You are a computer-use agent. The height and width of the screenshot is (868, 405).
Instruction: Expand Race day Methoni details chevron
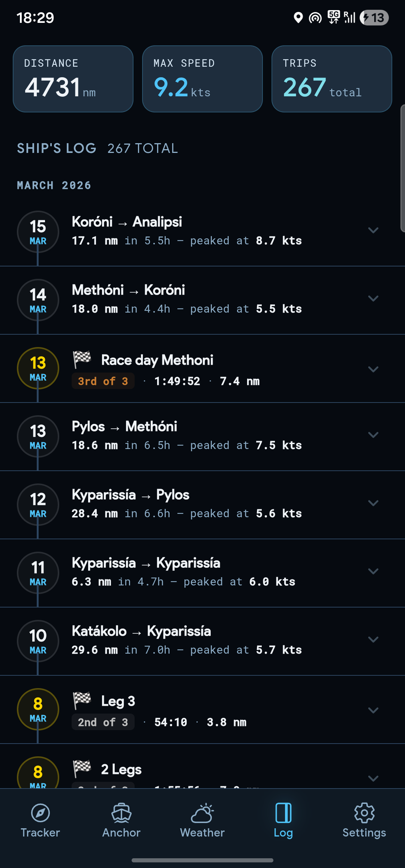coord(373,369)
